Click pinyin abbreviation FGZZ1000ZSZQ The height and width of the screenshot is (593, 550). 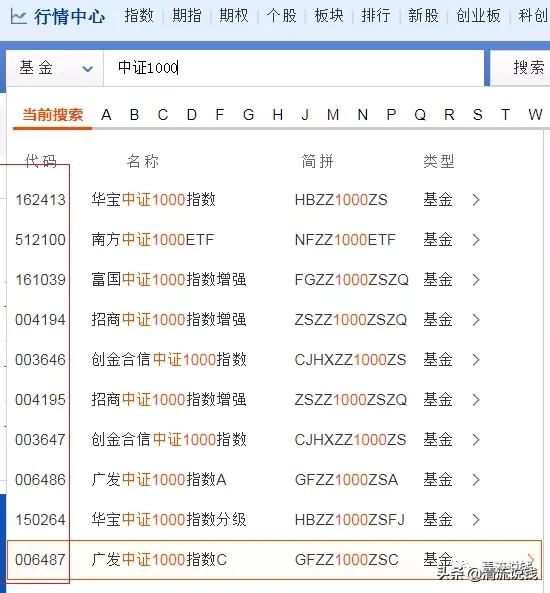(x=352, y=280)
